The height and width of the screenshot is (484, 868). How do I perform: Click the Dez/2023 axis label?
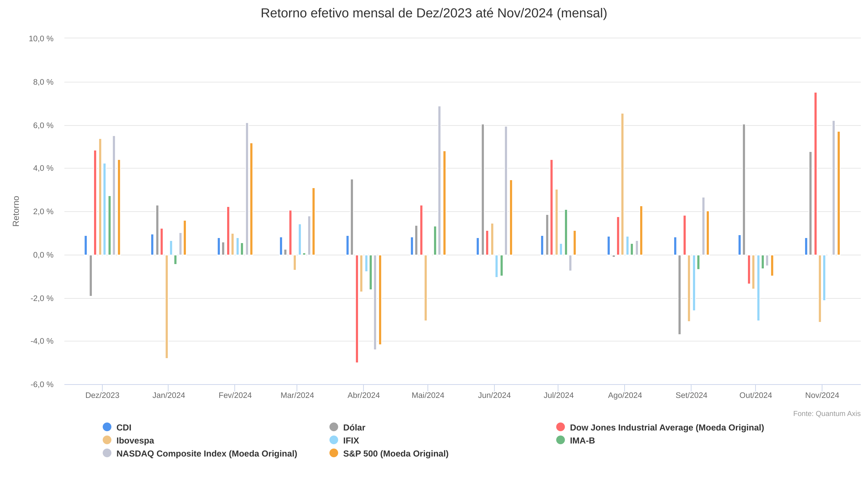click(x=102, y=395)
